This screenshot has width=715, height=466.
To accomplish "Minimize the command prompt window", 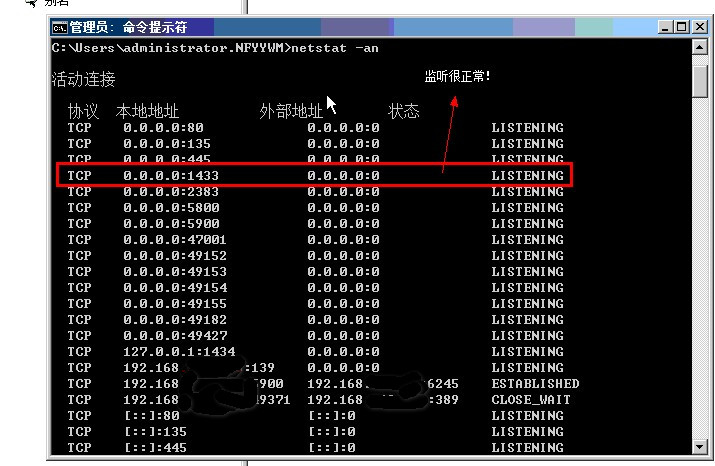I will tap(666, 27).
